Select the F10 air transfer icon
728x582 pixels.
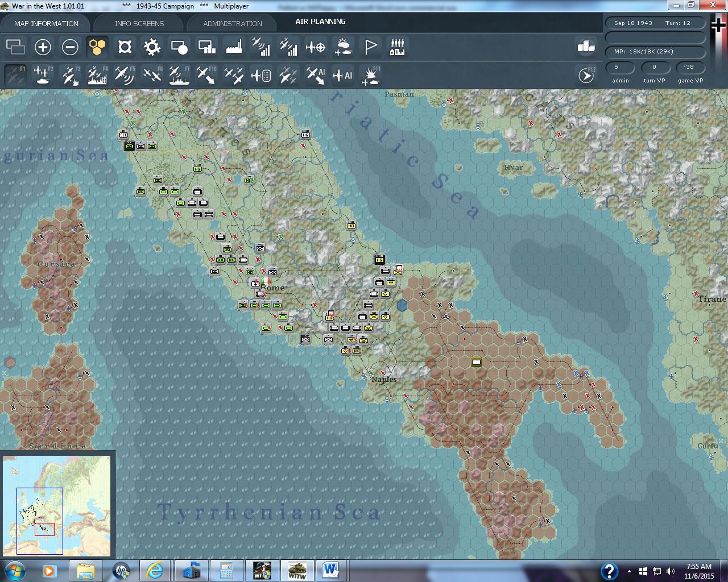point(206,75)
